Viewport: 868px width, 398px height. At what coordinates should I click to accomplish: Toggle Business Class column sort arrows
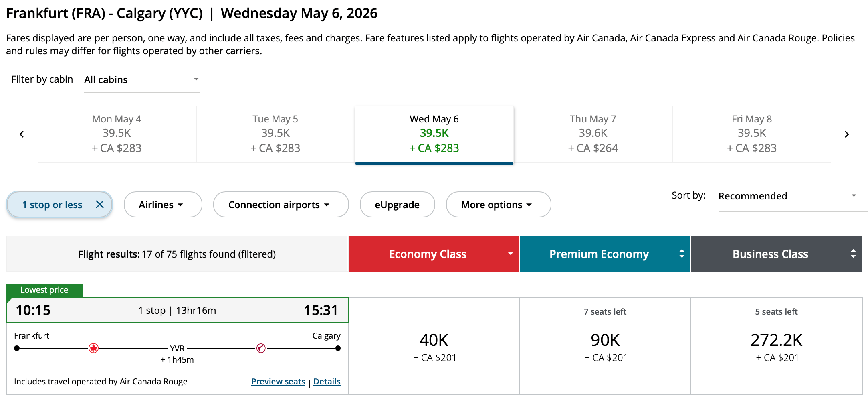point(853,254)
